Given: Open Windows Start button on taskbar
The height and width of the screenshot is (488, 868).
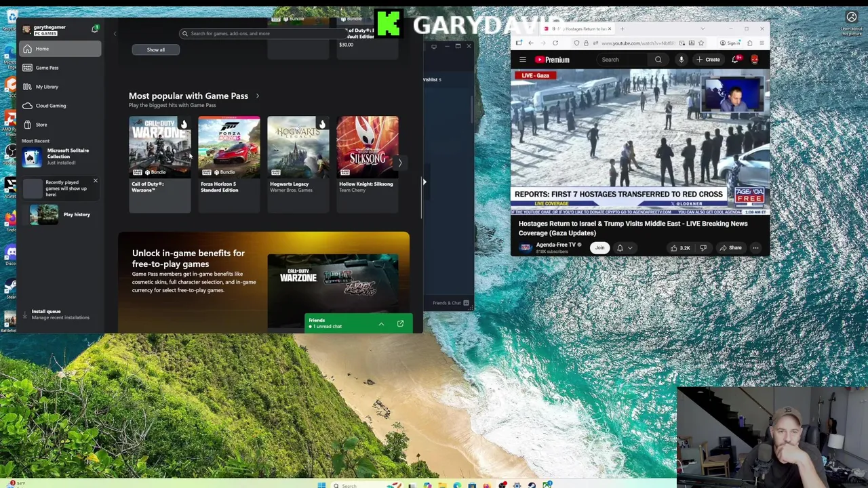Looking at the screenshot, I should [321, 485].
